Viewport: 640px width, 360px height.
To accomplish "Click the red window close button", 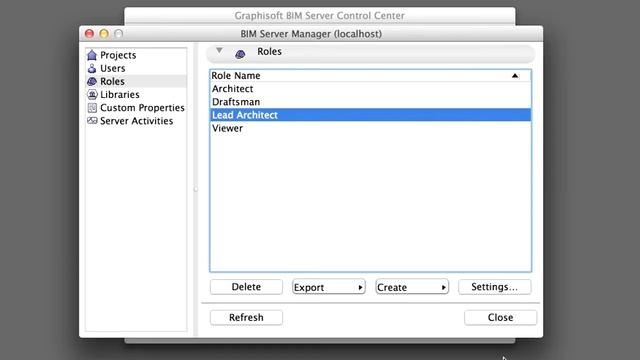I will click(x=89, y=33).
